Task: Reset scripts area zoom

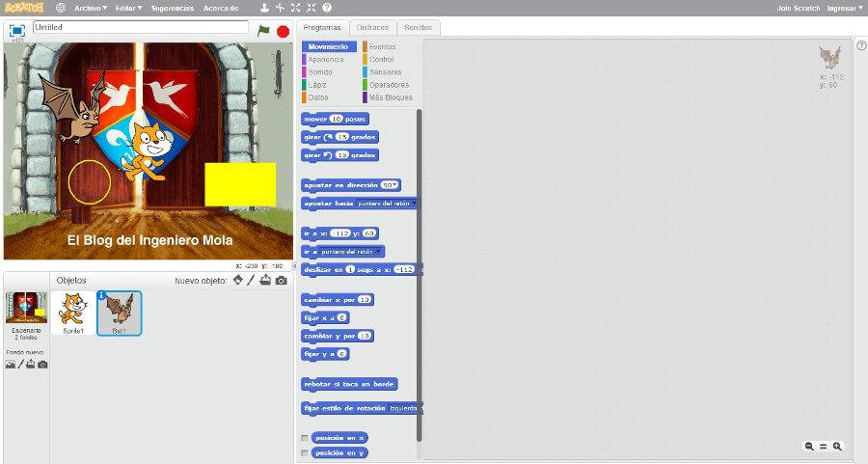Action: [824, 447]
